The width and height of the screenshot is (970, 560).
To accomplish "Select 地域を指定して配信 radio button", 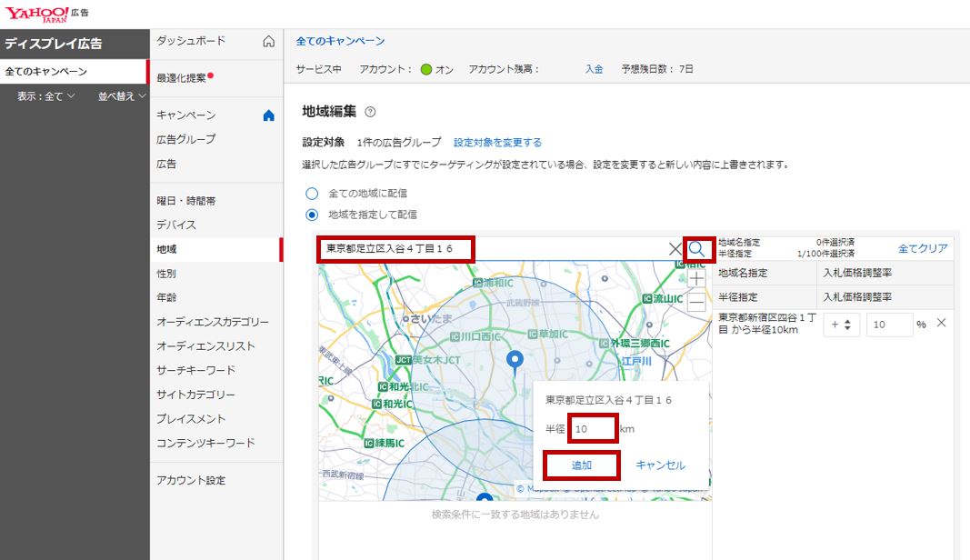I will [x=312, y=215].
